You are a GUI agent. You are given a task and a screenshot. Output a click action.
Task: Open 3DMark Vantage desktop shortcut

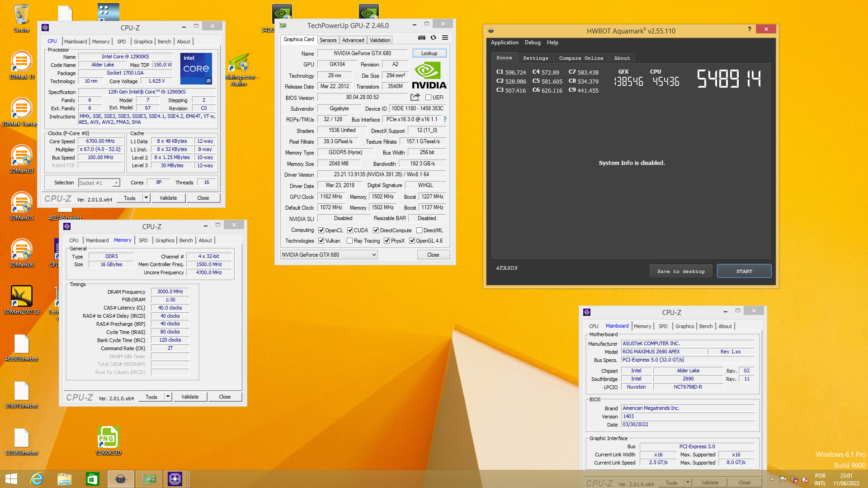(x=21, y=112)
